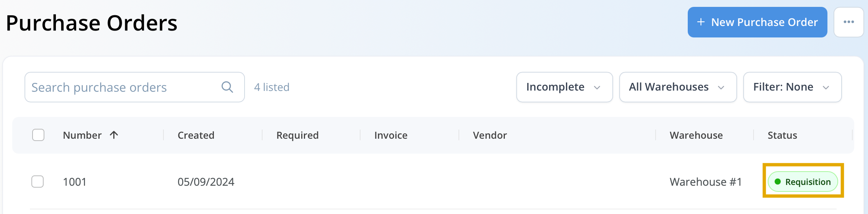868x214 pixels.
Task: Click the ascending sort arrow beside Number
Action: coord(114,135)
